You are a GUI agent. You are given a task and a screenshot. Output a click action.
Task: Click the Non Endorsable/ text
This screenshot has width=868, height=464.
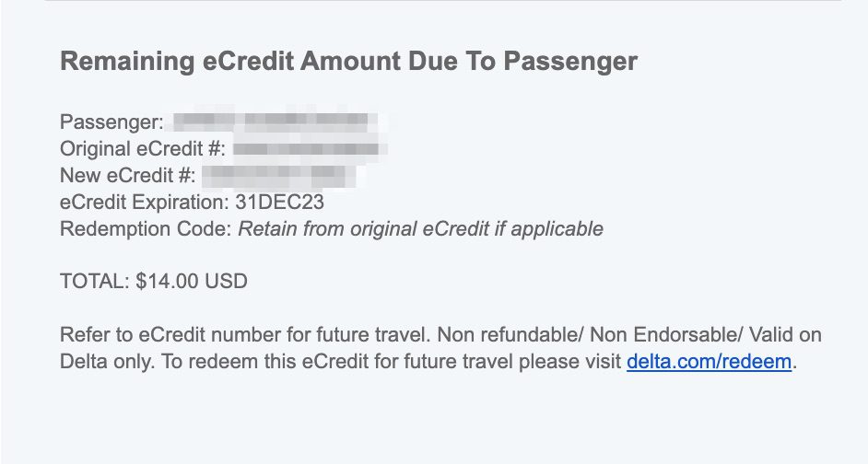pyautogui.click(x=666, y=335)
